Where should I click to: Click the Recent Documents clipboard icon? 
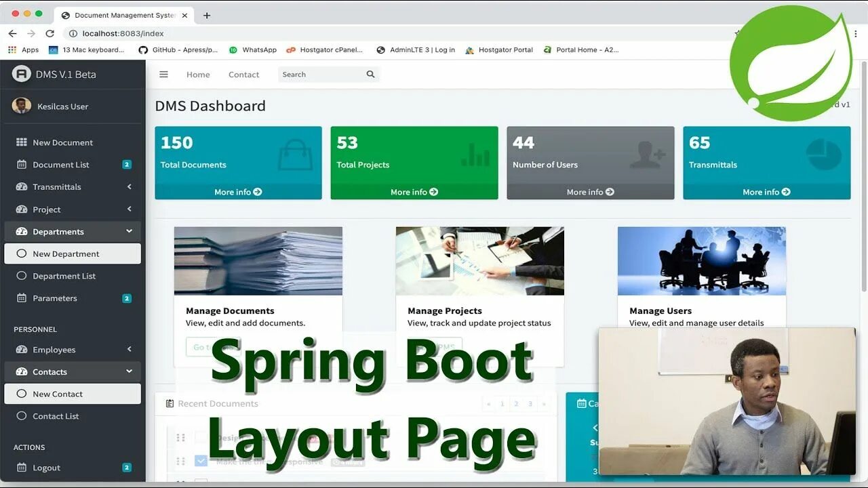170,403
